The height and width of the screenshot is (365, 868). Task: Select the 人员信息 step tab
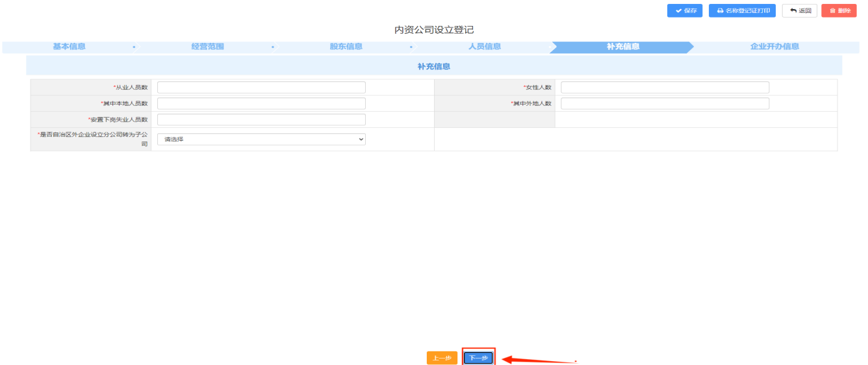[485, 47]
